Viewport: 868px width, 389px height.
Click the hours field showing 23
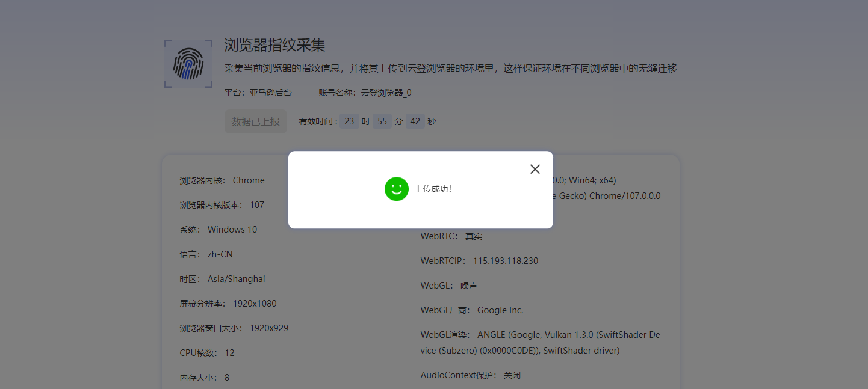(x=349, y=121)
